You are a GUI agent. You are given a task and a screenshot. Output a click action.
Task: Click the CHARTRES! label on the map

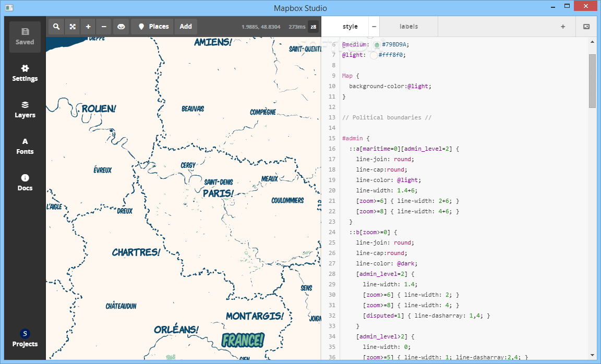(136, 252)
